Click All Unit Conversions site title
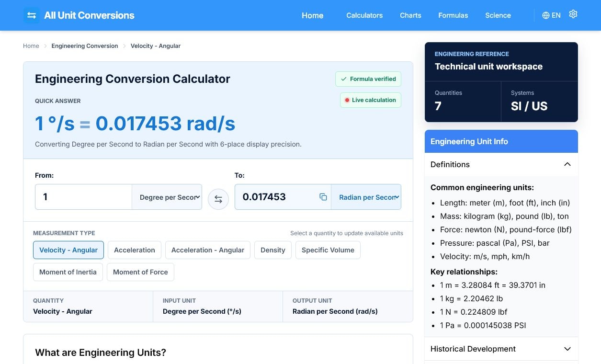Image resolution: width=601 pixels, height=364 pixels. [x=89, y=15]
